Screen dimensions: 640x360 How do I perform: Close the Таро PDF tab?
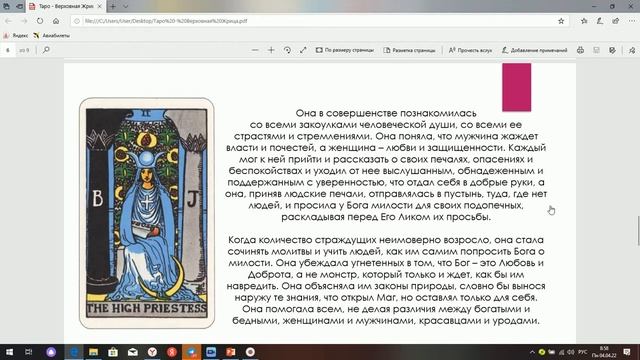(99, 7)
